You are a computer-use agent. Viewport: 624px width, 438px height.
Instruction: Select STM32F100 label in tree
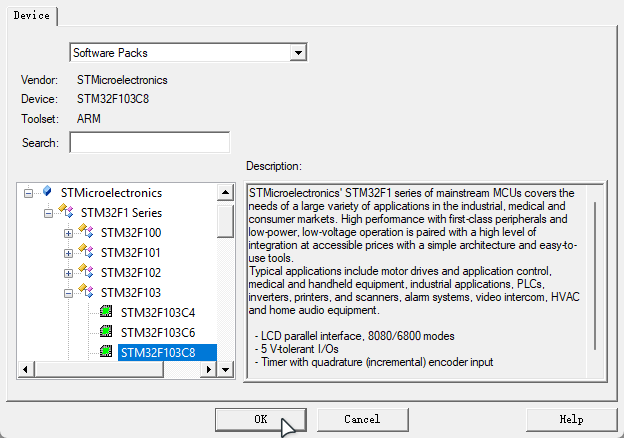pyautogui.click(x=131, y=233)
